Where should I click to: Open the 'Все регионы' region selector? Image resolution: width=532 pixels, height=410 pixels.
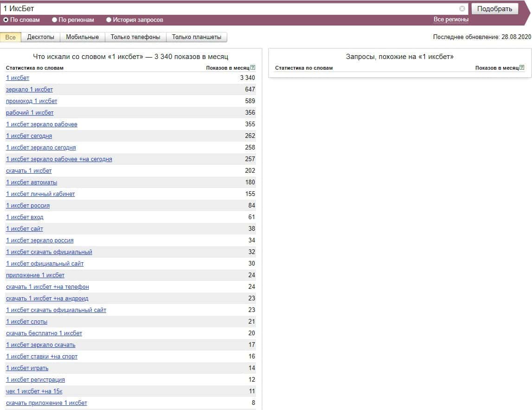point(451,20)
